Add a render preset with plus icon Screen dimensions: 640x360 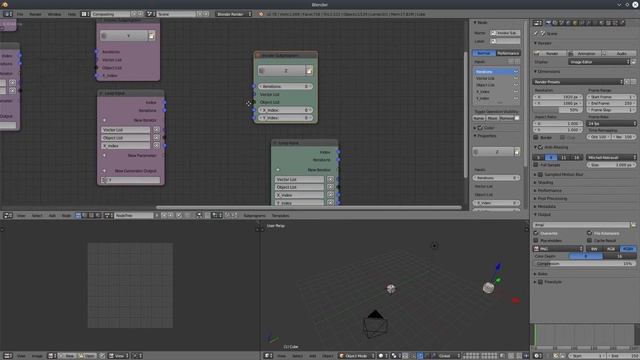pos(627,82)
